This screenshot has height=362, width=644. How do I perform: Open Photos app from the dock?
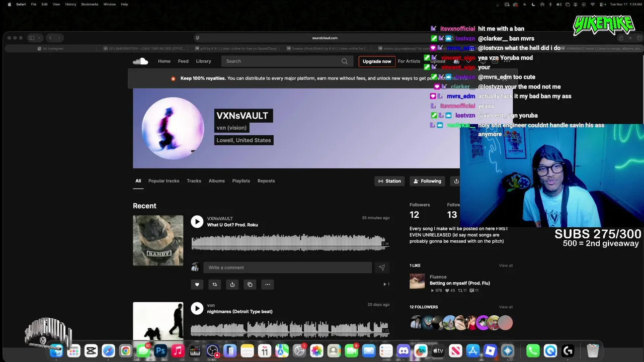click(316, 350)
